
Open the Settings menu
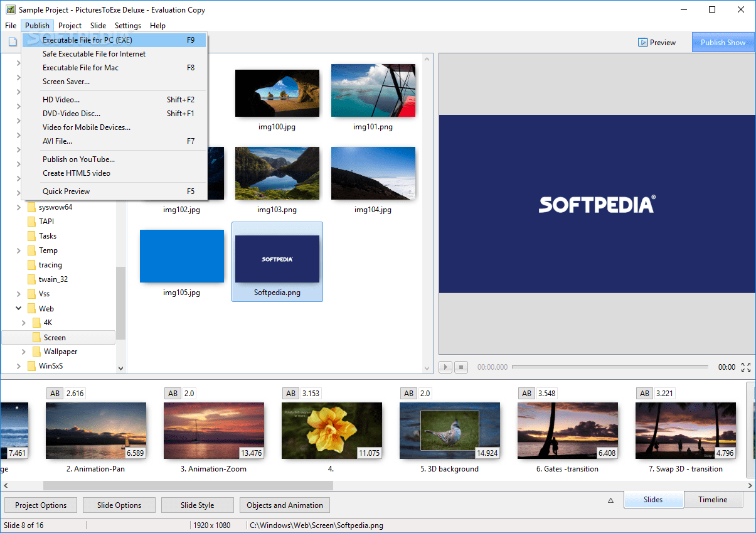tap(128, 26)
